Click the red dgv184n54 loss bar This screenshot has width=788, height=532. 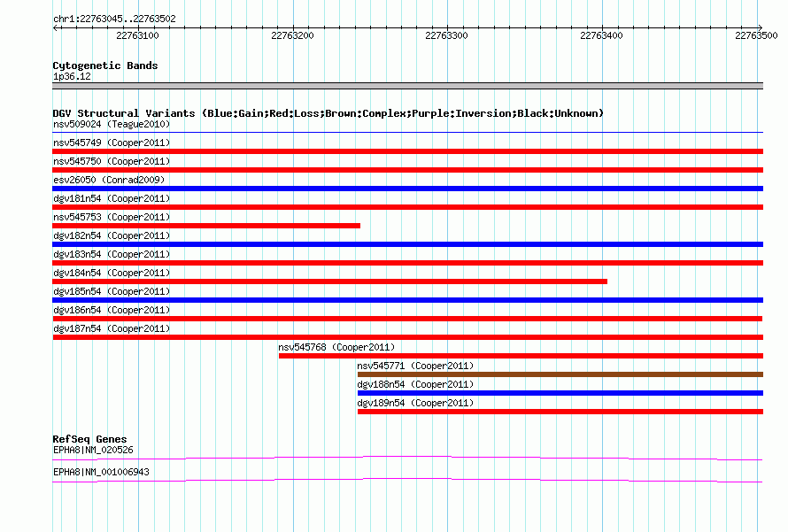click(x=329, y=281)
